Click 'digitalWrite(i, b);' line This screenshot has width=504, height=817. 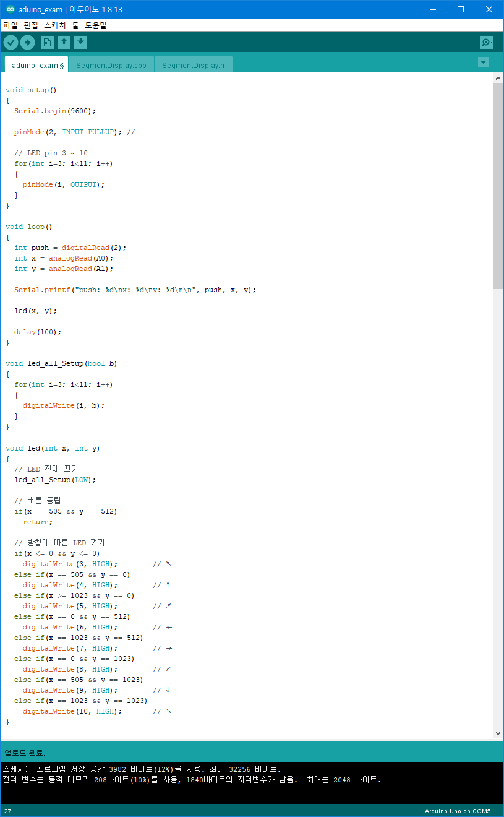point(64,405)
